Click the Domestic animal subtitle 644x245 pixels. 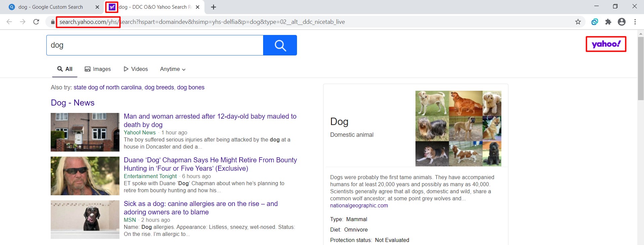352,135
